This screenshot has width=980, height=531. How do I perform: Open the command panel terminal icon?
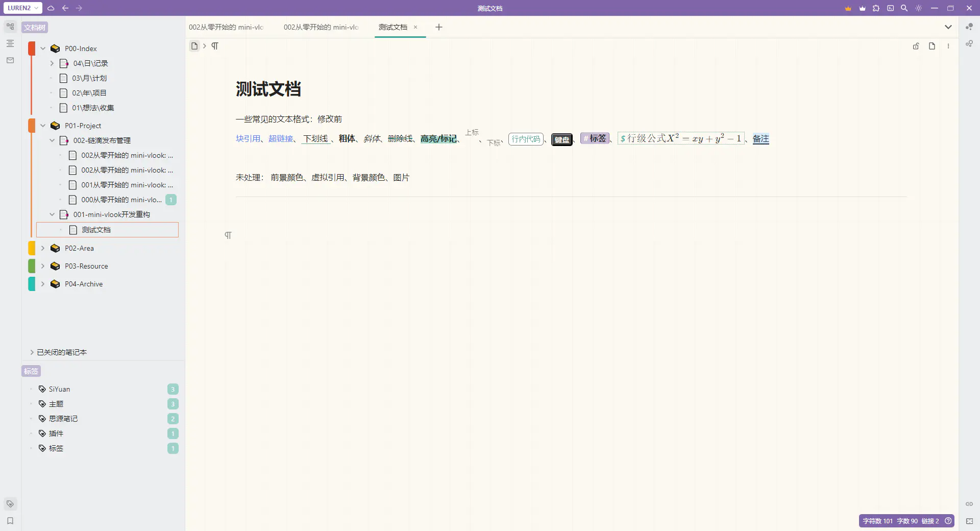pos(890,8)
